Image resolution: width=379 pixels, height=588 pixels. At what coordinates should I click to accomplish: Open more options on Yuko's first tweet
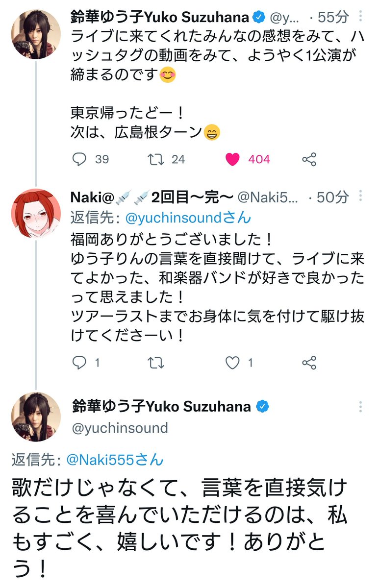pos(361,18)
